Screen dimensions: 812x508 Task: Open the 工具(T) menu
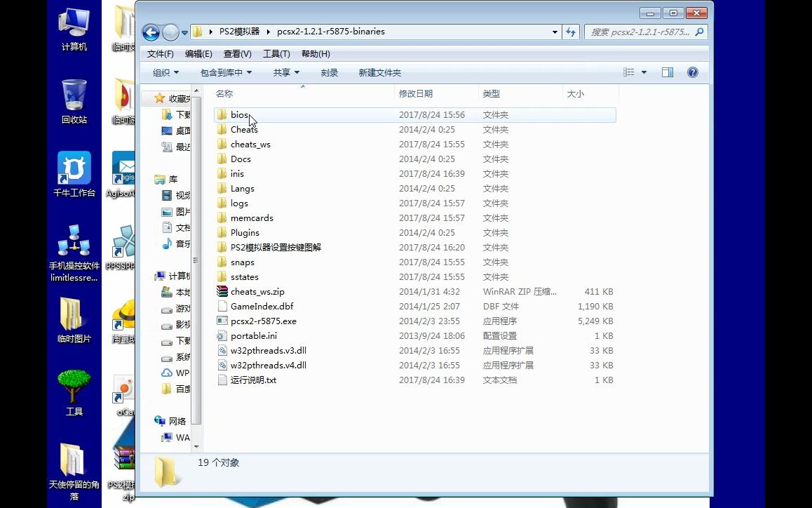coord(276,54)
